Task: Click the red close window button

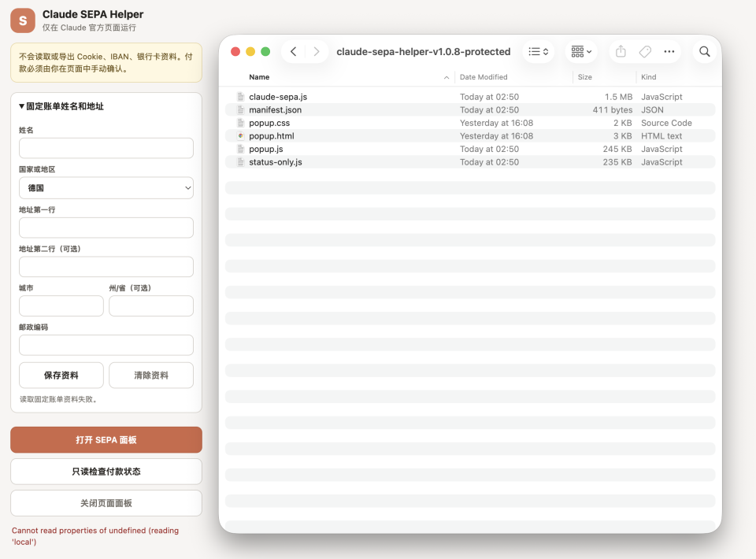Action: coord(235,51)
